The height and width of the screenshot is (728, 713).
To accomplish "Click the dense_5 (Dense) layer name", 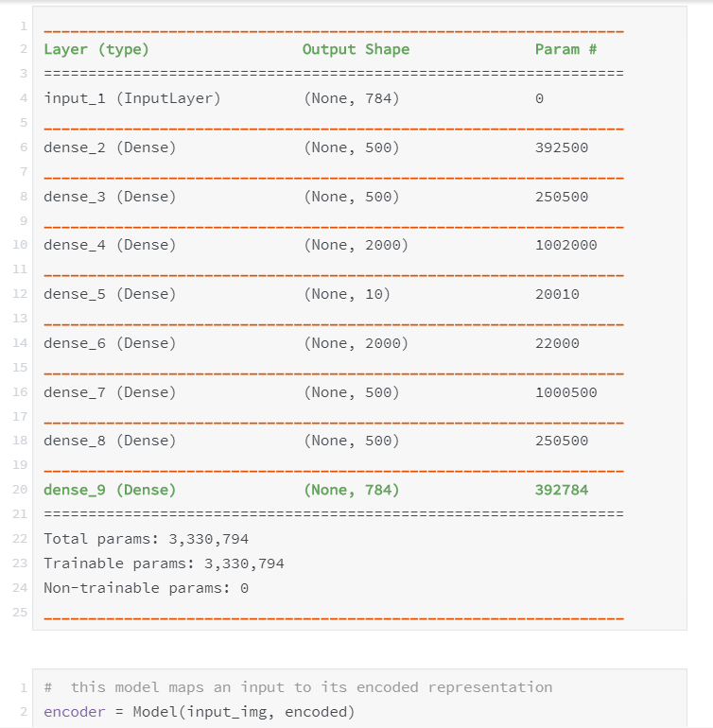I will tap(110, 294).
